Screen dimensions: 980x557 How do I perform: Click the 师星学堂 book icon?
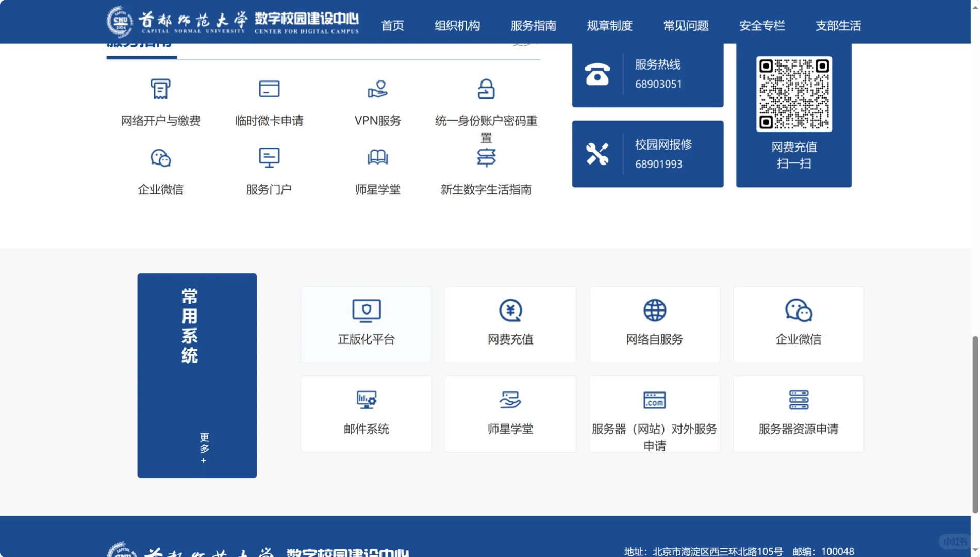tap(378, 157)
